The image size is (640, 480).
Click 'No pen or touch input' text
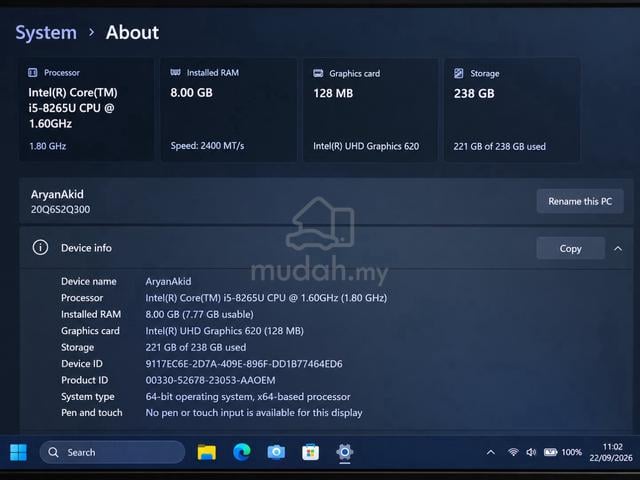(x=254, y=413)
